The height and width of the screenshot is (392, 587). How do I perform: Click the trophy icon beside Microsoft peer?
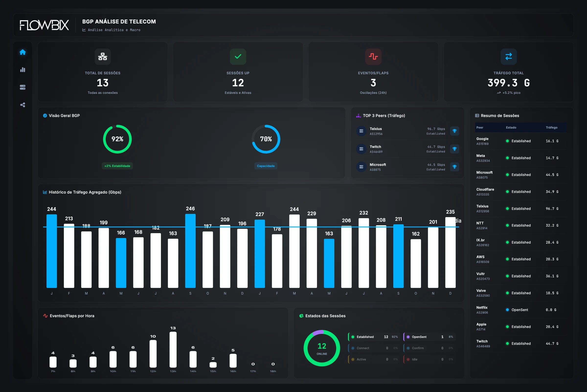[x=454, y=167]
